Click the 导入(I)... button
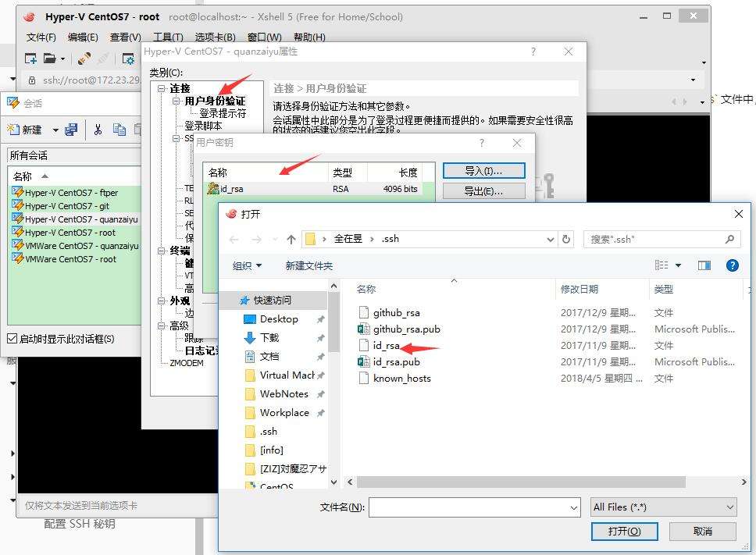Screen dimensions: 756x555 coord(483,171)
